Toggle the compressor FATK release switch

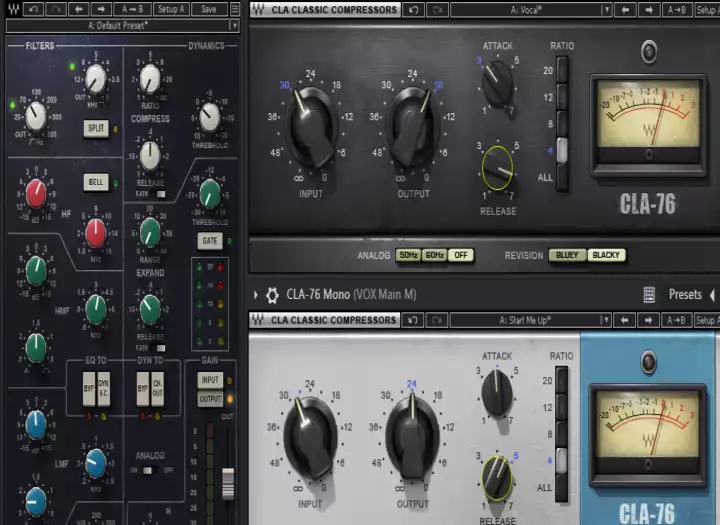tap(161, 194)
